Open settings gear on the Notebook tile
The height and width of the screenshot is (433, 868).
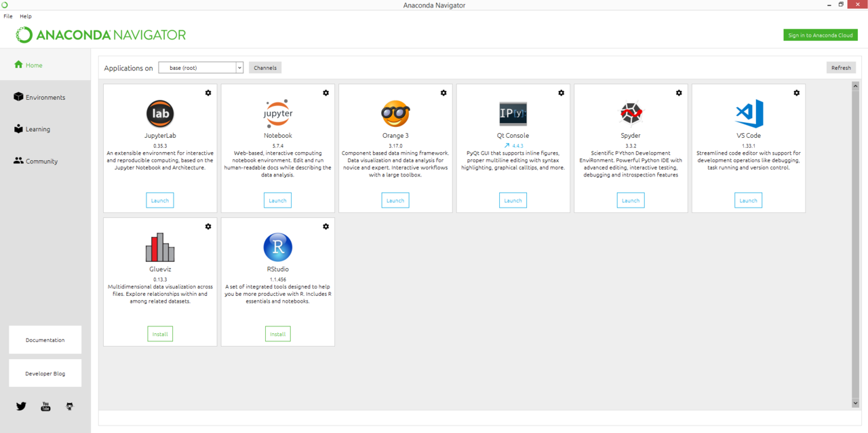[325, 92]
